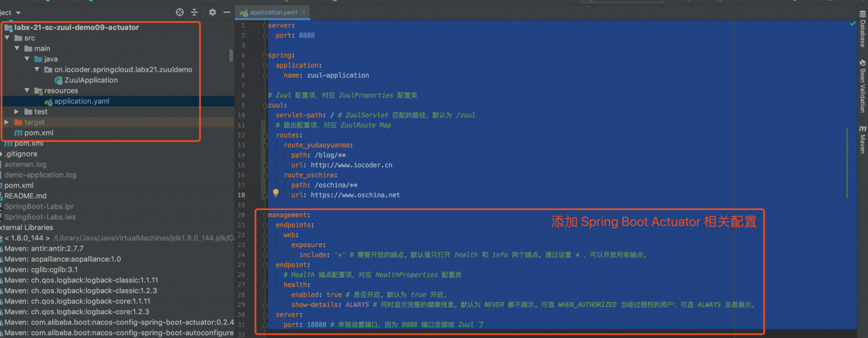
Task: Click the java source folder icon
Action: pos(38,59)
